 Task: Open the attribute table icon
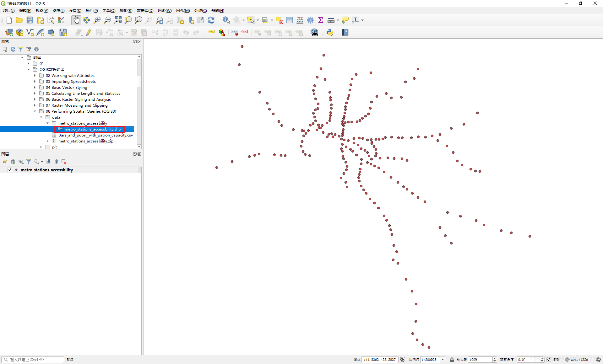click(290, 20)
